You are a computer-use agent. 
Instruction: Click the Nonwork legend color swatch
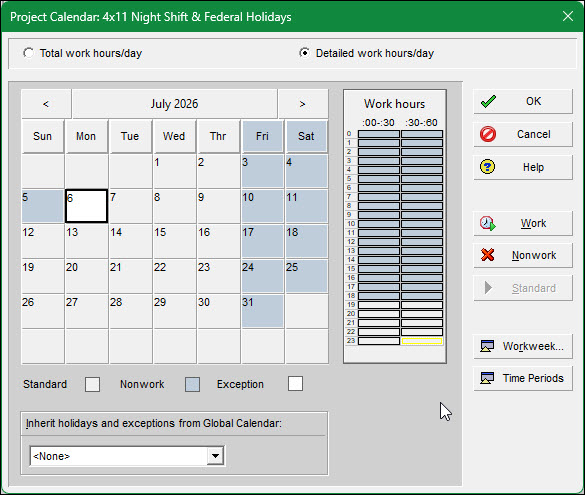pos(193,384)
